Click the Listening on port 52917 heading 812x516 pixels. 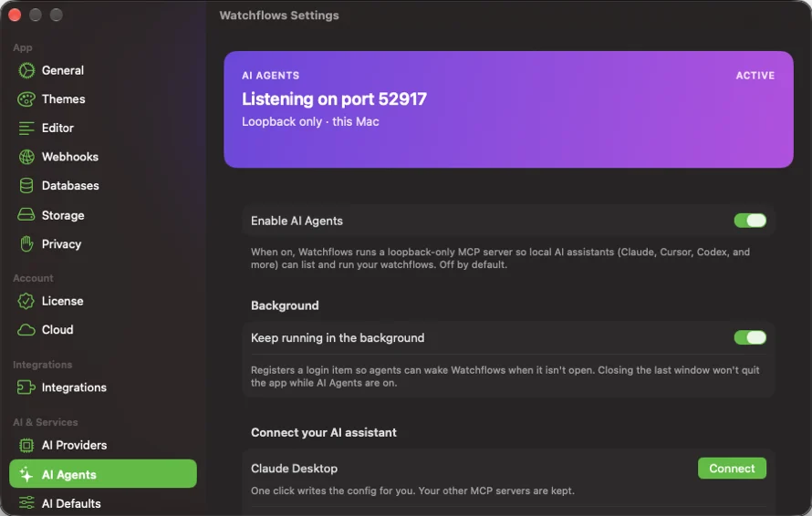[334, 98]
